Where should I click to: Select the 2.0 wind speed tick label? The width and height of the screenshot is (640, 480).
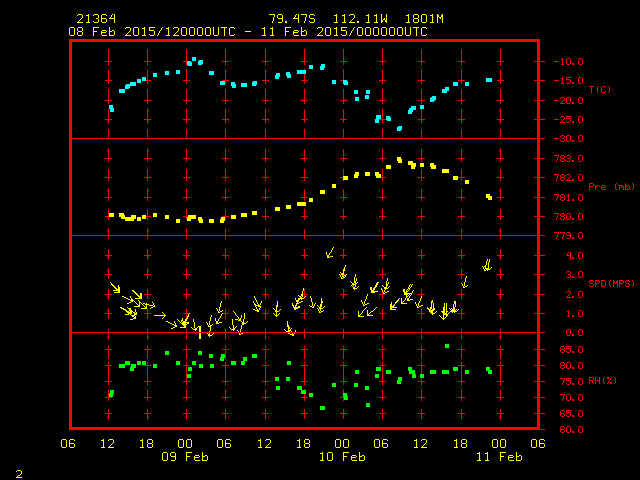574,295
